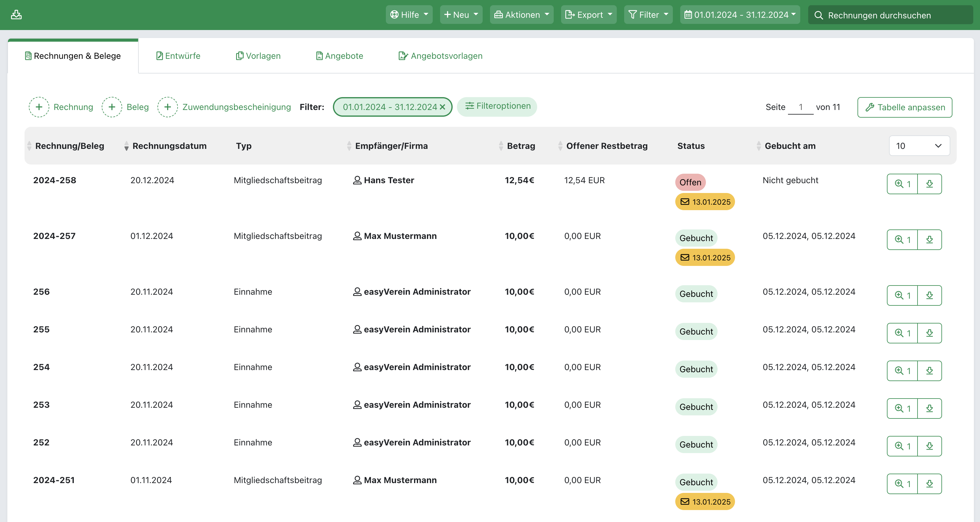980x522 pixels.
Task: Download invoice 2024-258 via download icon
Action: (929, 184)
